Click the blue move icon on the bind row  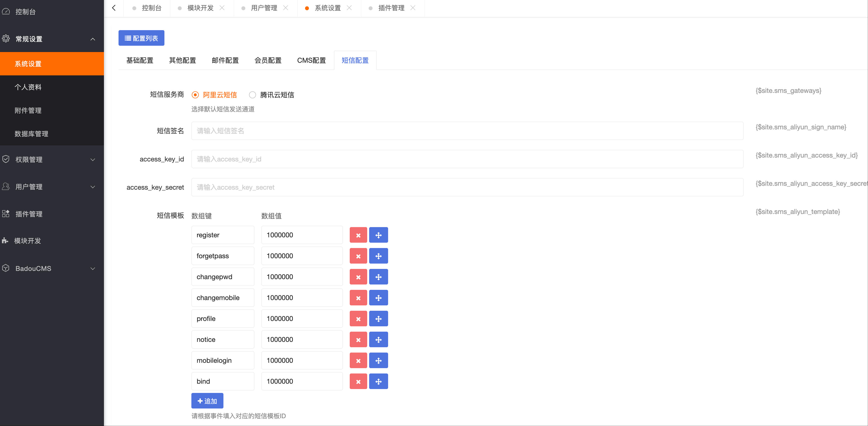379,381
